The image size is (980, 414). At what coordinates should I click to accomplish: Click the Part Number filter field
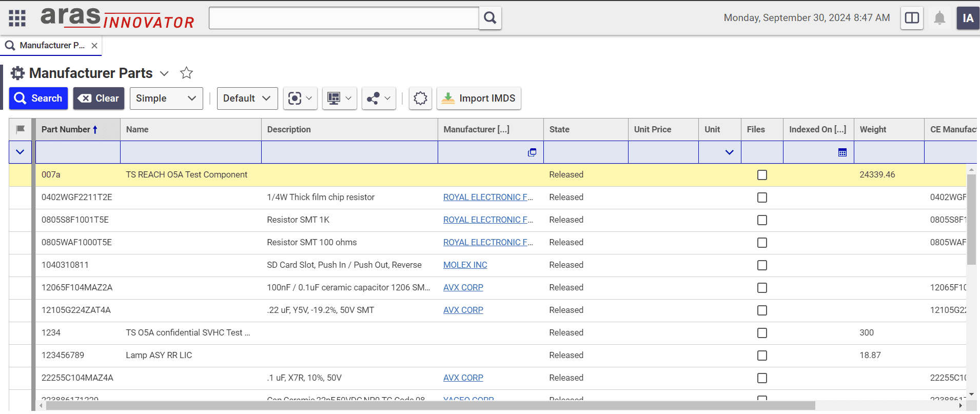(x=78, y=152)
